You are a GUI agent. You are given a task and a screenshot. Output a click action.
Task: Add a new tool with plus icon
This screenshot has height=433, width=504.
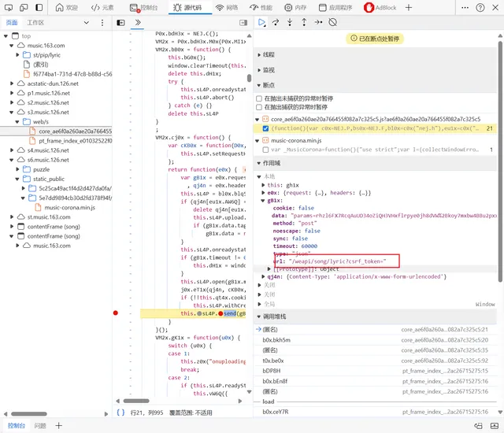tap(409, 7)
